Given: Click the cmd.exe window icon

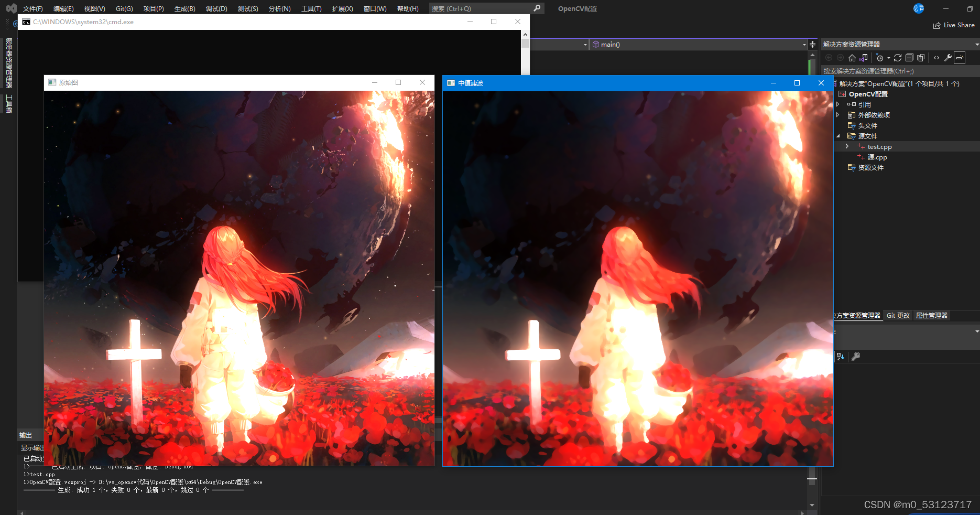Looking at the screenshot, I should (26, 22).
